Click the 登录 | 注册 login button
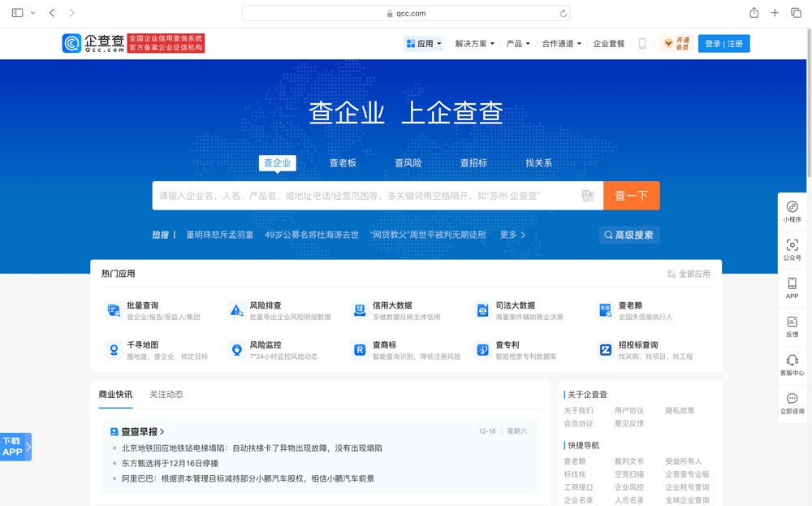 [723, 44]
